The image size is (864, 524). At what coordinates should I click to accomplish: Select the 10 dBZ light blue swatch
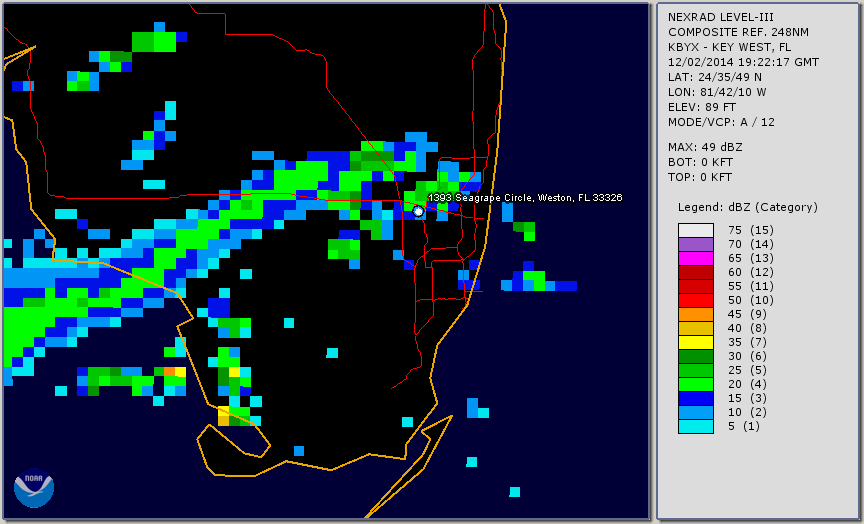[695, 413]
